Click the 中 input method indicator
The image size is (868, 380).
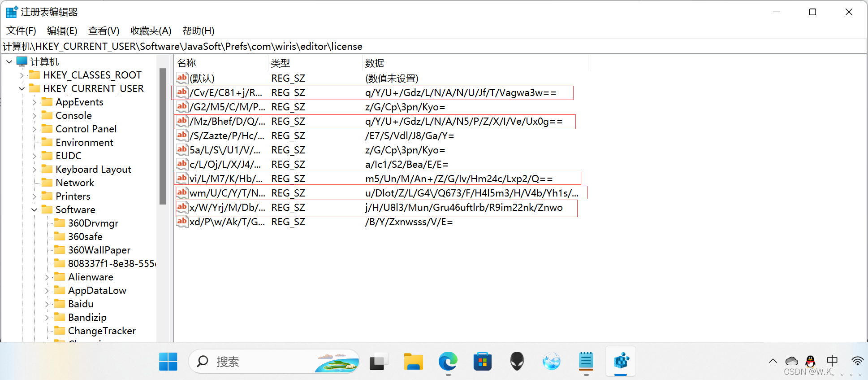(x=832, y=361)
